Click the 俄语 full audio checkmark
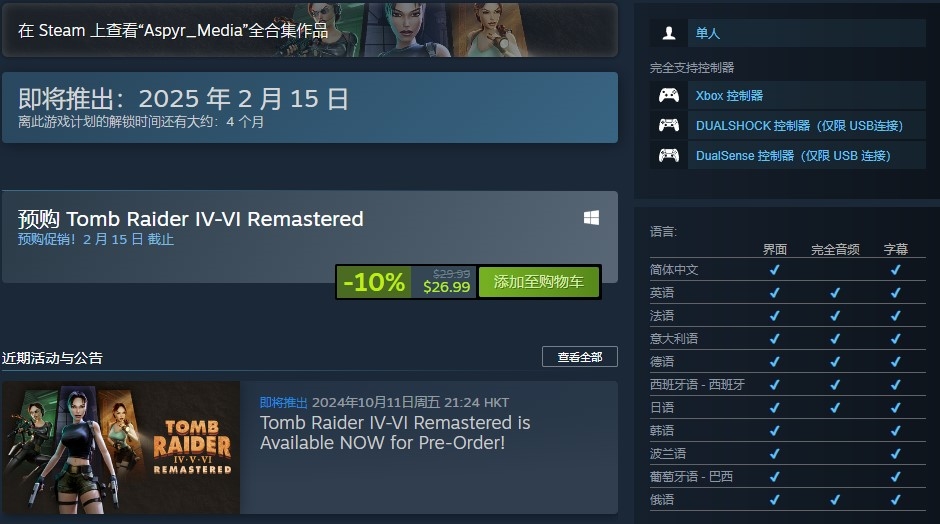Viewport: 940px width, 524px height. click(x=835, y=499)
